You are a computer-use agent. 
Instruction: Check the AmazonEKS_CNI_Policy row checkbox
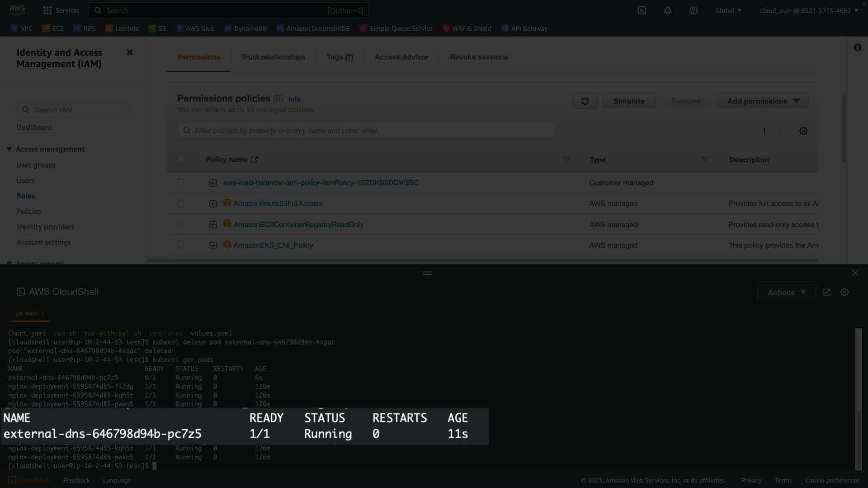[x=181, y=245]
